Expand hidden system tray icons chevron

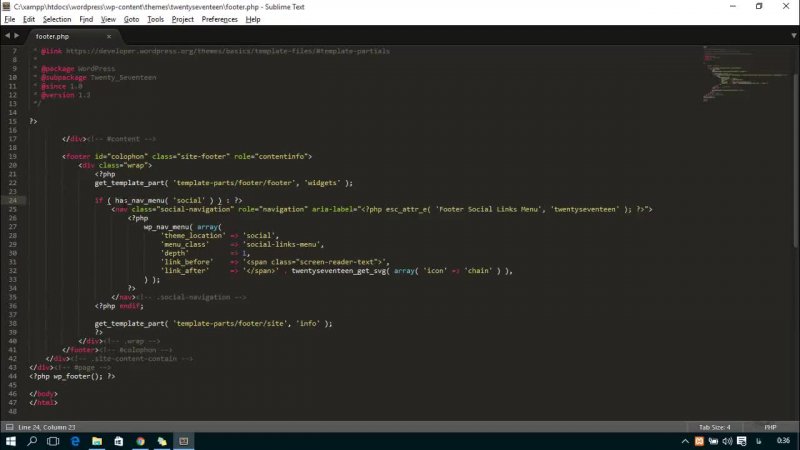point(686,441)
